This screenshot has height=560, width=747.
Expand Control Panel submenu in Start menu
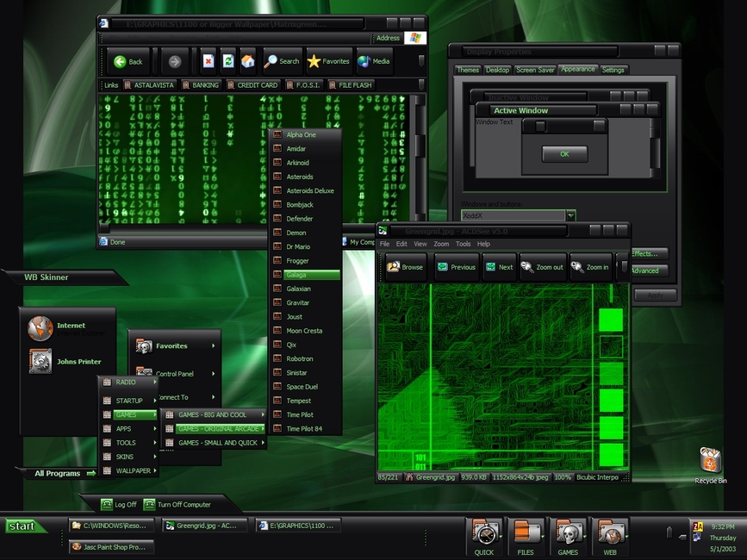(x=175, y=374)
